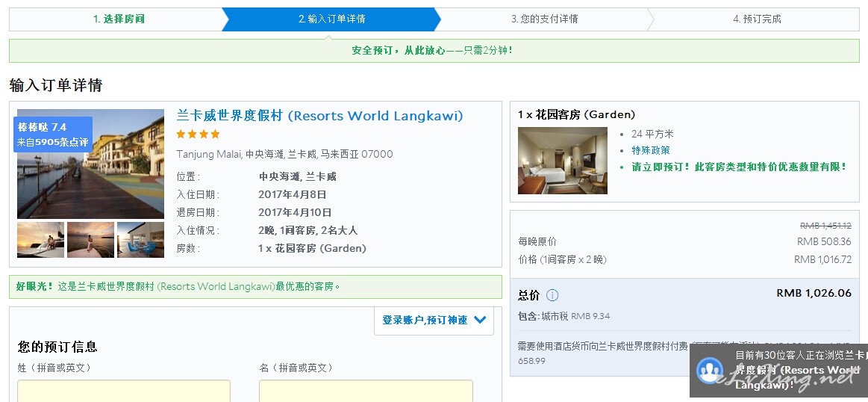Click the chevron arrow beside 登录账户,预订神速
The width and height of the screenshot is (868, 402).
480,320
